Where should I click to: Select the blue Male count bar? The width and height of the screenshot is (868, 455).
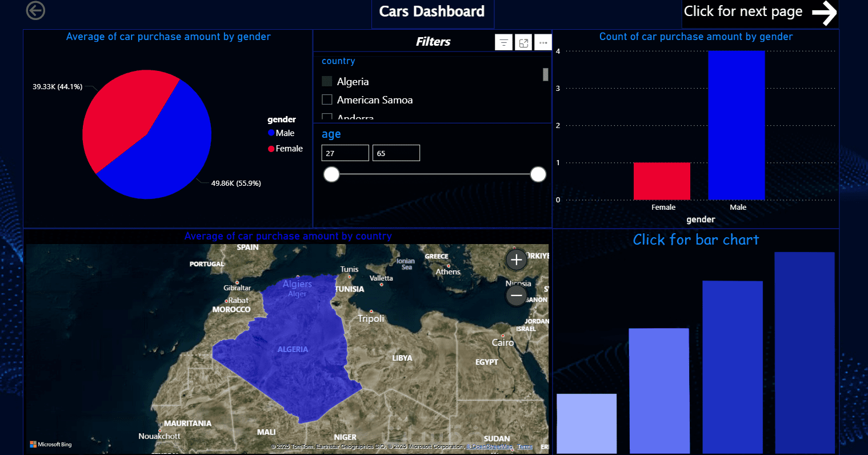coord(736,125)
